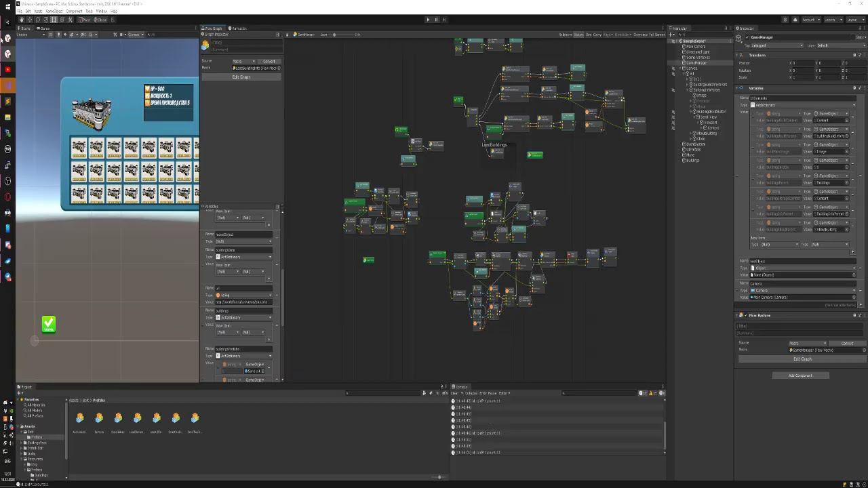The height and width of the screenshot is (488, 868).
Task: Open the Assets menu
Action: (x=38, y=12)
